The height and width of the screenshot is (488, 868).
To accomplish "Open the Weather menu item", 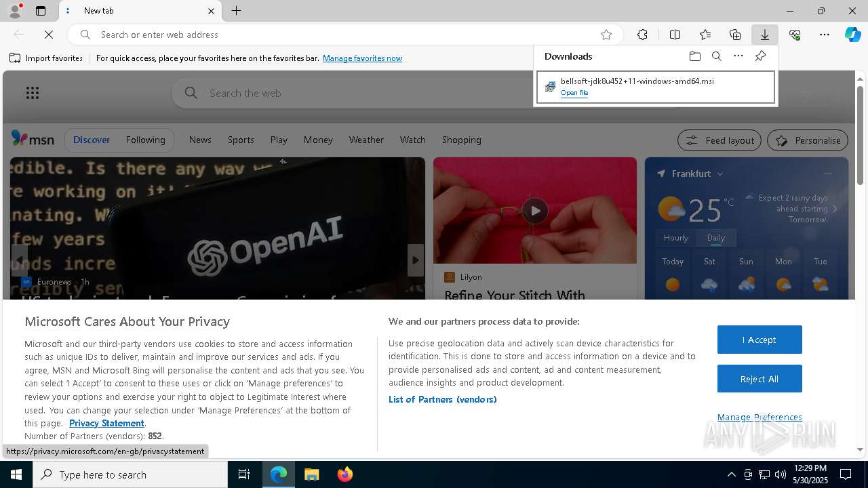I will 366,140.
